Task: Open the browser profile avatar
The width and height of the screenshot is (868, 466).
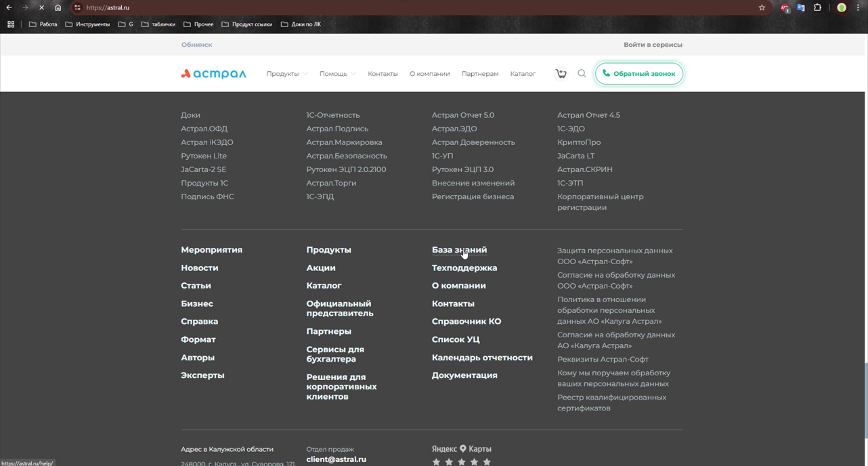Action: [x=842, y=7]
